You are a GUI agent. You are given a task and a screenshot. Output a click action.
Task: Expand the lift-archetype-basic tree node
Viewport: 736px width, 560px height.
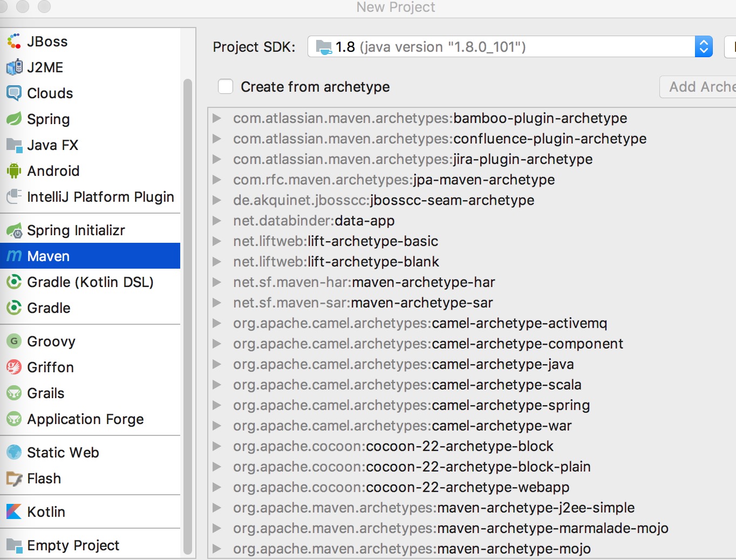(x=218, y=241)
